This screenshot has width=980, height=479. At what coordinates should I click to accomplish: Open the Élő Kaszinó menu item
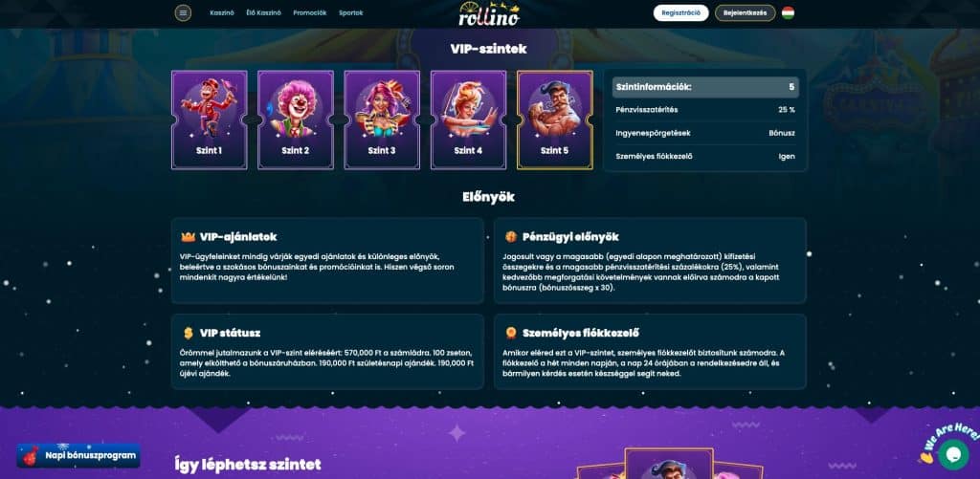click(x=264, y=12)
